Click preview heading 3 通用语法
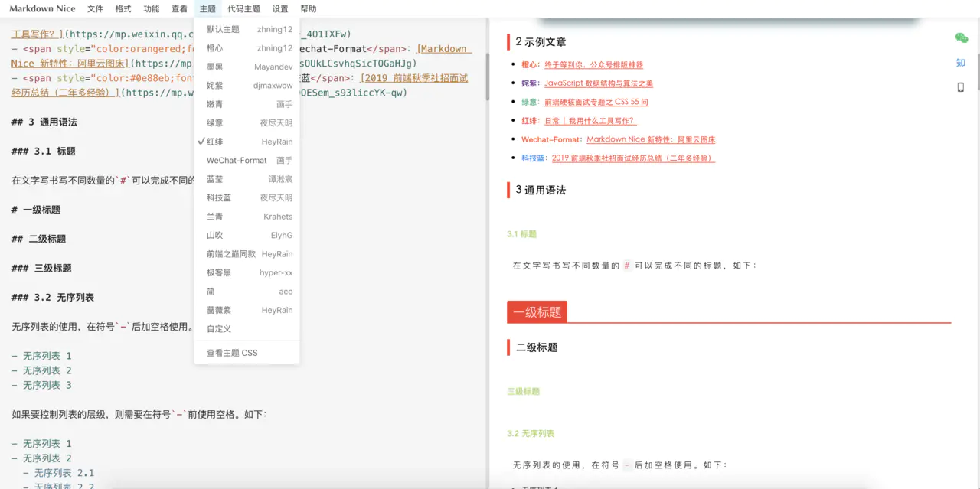This screenshot has width=980, height=489. point(541,190)
